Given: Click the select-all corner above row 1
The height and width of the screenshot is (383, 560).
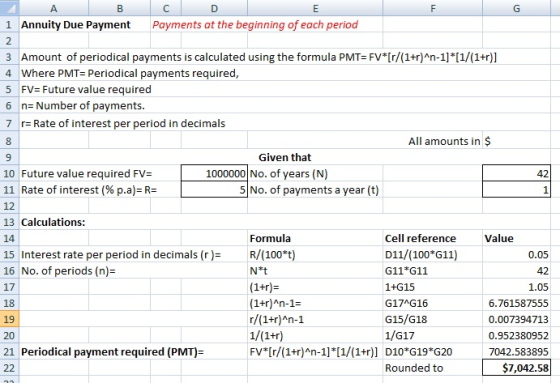Looking at the screenshot, I should 9,8.
